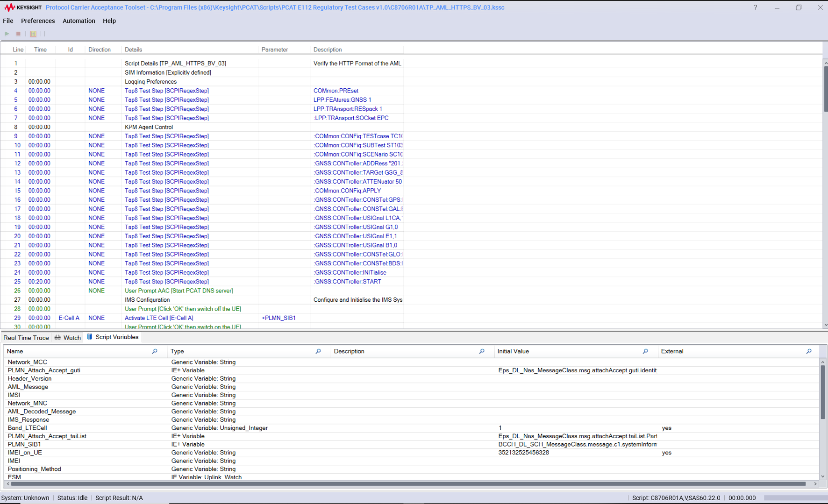Viewport: 828px width, 504px height.
Task: Click search icon in Name column header
Action: tap(155, 351)
